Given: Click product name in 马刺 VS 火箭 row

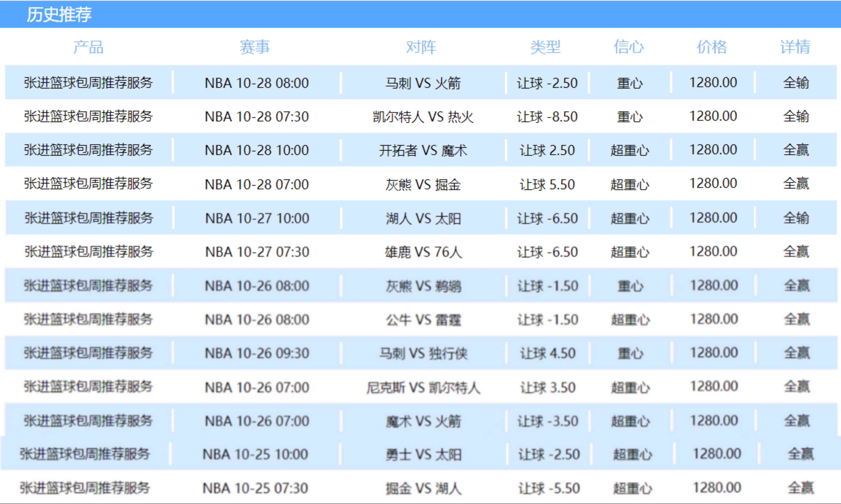Looking at the screenshot, I should pos(88,83).
